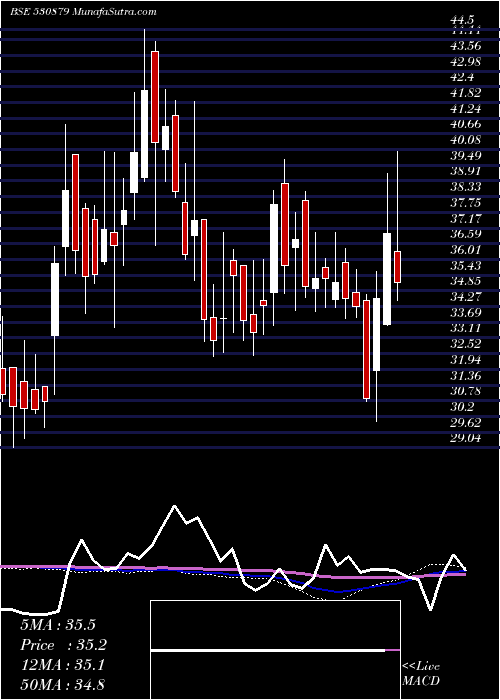This screenshot has width=500, height=700.
Task: Click the 33.69 price axis label
Action: (x=465, y=312)
